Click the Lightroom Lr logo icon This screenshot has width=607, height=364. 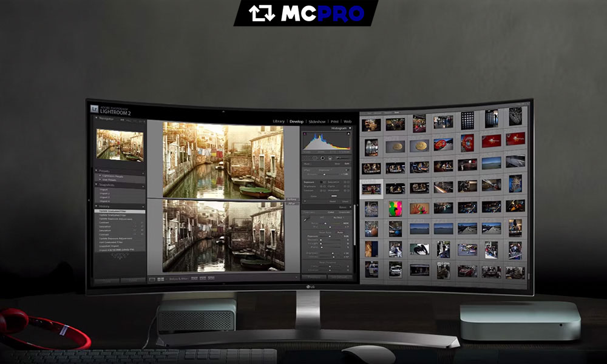pos(95,109)
